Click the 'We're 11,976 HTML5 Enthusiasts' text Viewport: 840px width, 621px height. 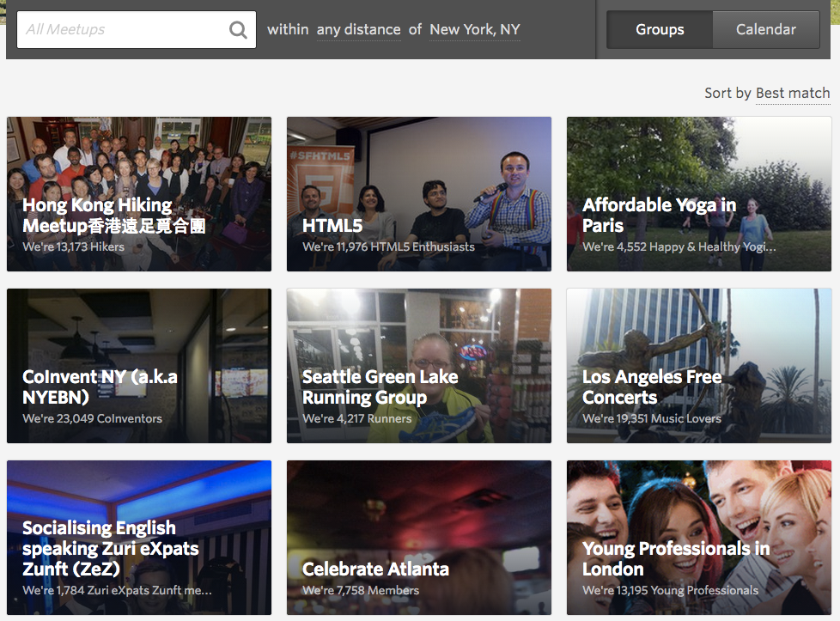click(388, 247)
